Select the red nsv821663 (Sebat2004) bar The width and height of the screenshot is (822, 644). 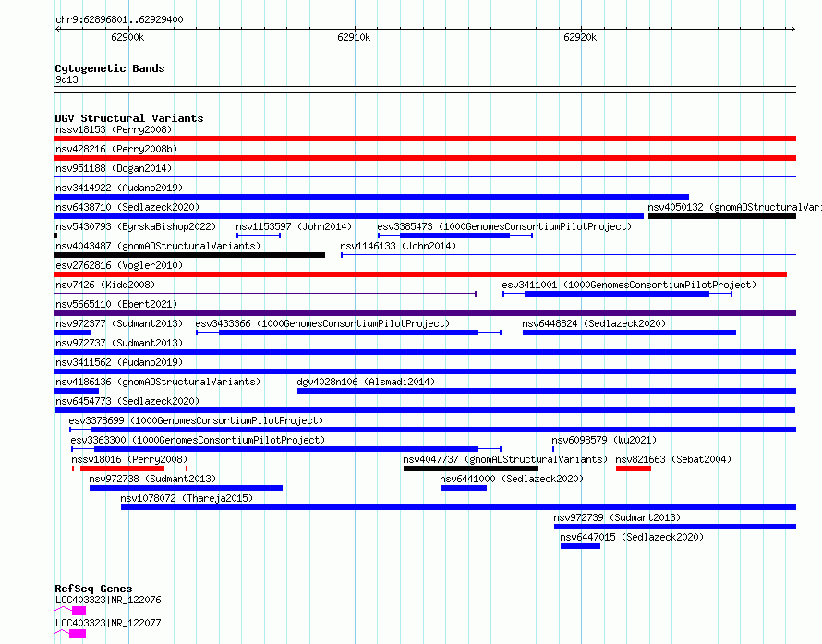coord(634,468)
